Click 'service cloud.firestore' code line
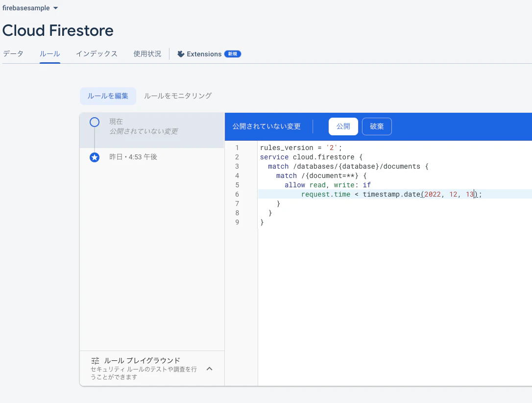The height and width of the screenshot is (403, 532). pos(311,157)
